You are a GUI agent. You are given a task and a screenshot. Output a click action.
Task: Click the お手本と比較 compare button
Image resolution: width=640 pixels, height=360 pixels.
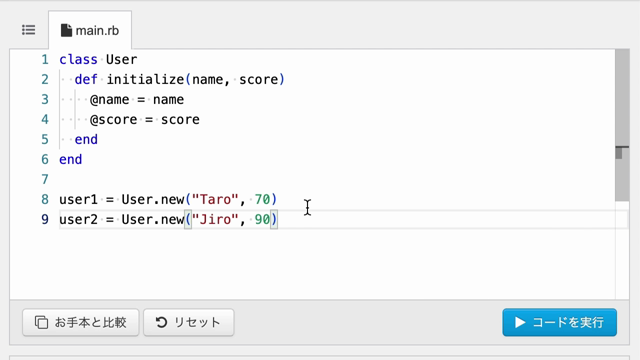(x=81, y=322)
